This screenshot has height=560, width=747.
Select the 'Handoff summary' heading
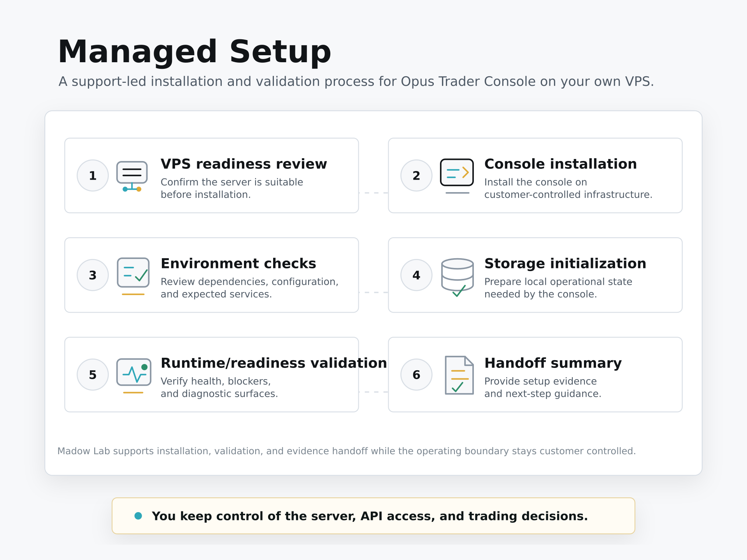(553, 363)
